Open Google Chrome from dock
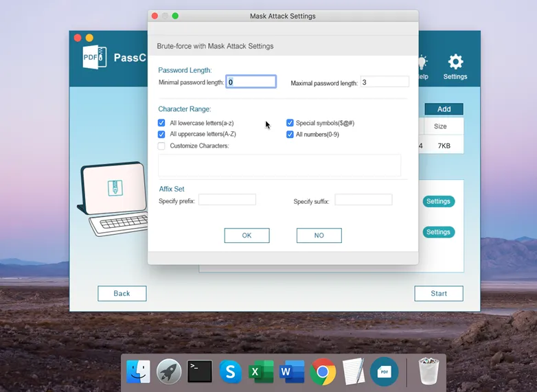 [323, 372]
